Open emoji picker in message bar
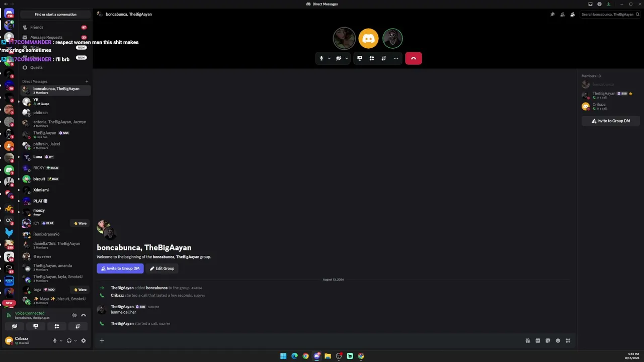Image resolution: width=644 pixels, height=362 pixels. 558,341
